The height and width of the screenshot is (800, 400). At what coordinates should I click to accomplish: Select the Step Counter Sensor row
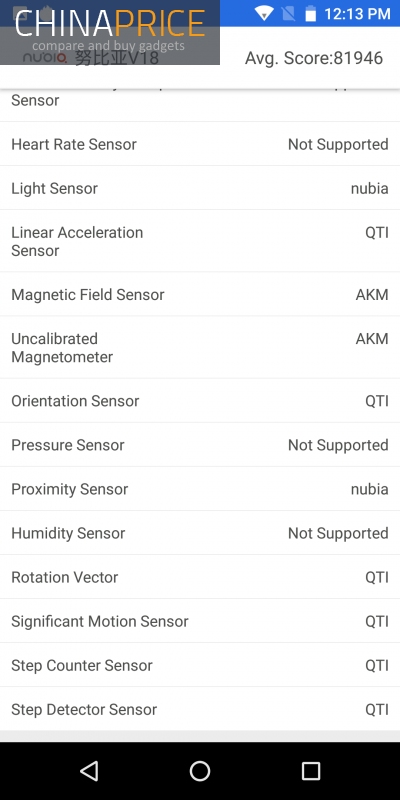200,665
